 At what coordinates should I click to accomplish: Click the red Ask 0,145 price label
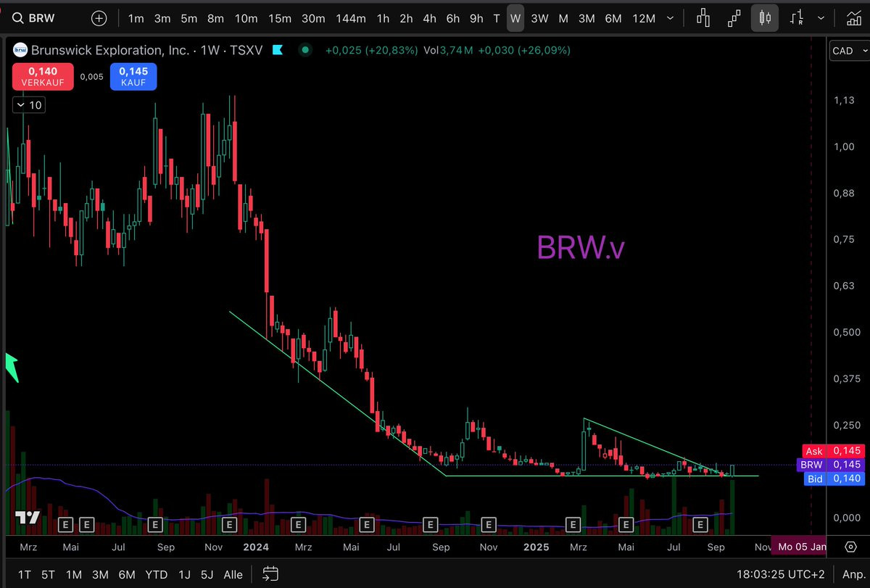click(834, 451)
